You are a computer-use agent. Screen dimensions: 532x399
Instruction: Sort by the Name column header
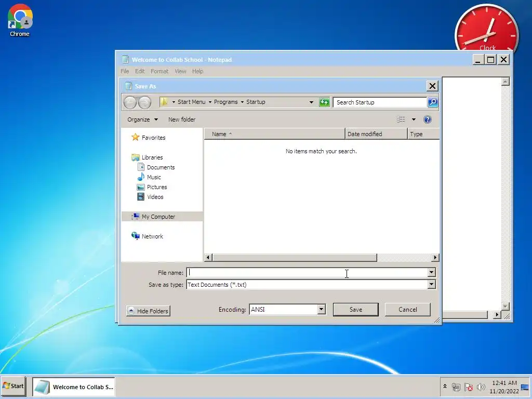pyautogui.click(x=274, y=134)
